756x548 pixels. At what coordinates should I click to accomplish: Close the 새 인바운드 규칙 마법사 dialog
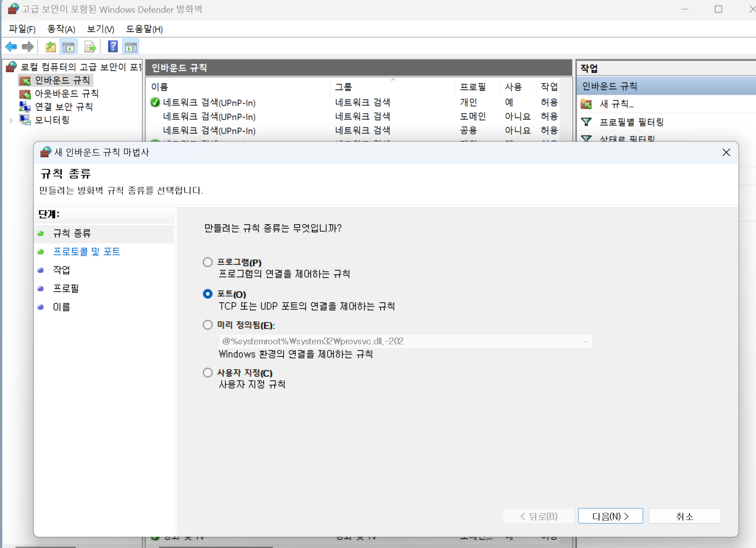coord(726,153)
